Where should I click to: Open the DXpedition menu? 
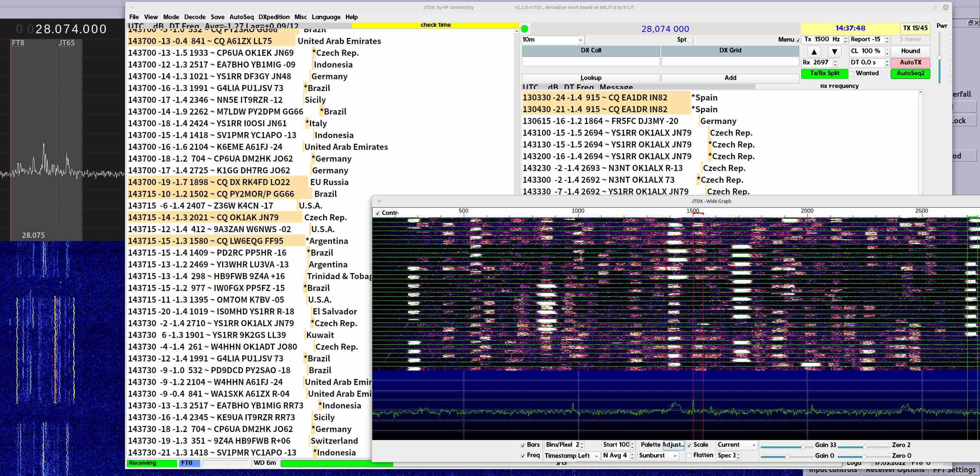point(274,17)
